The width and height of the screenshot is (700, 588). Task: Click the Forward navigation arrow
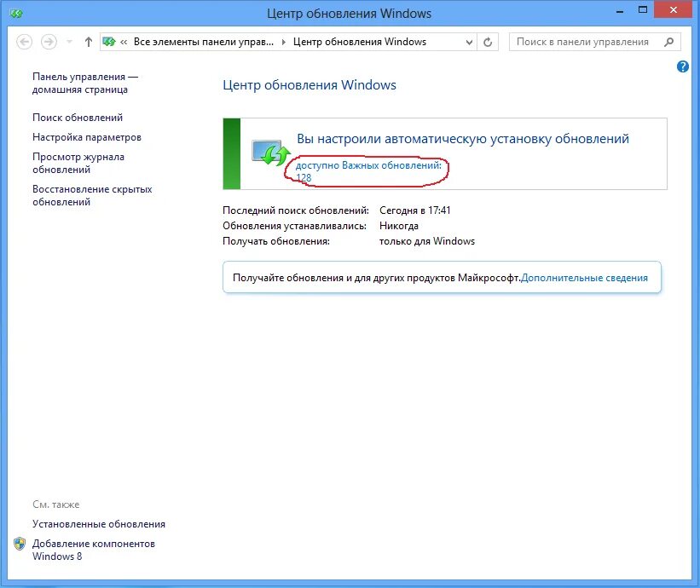pos(49,42)
